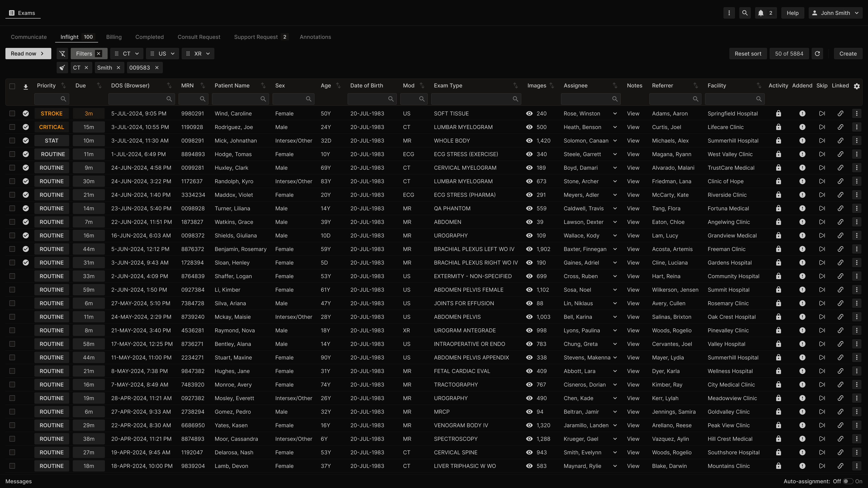Click lock icon for Wind, Caroline row
Screen dimensions: 868x488
pyautogui.click(x=778, y=113)
